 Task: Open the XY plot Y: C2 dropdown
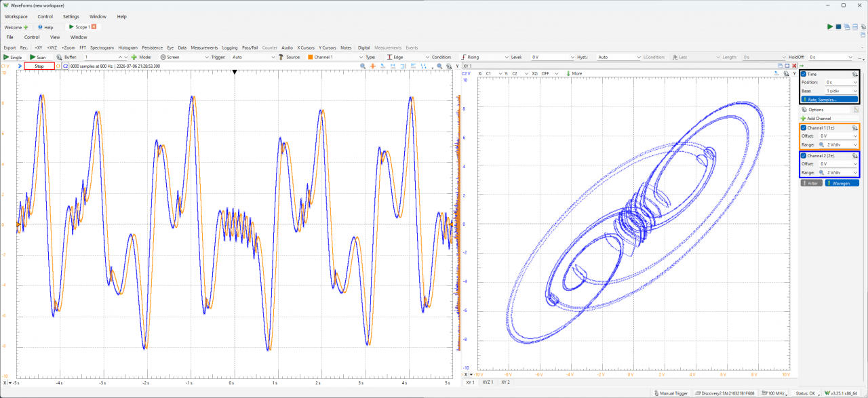519,73
